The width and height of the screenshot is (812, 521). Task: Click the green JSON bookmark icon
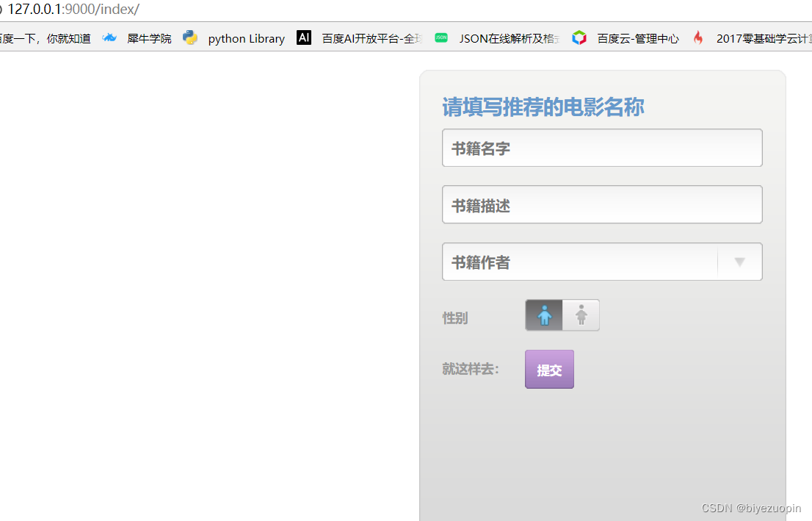(x=441, y=37)
